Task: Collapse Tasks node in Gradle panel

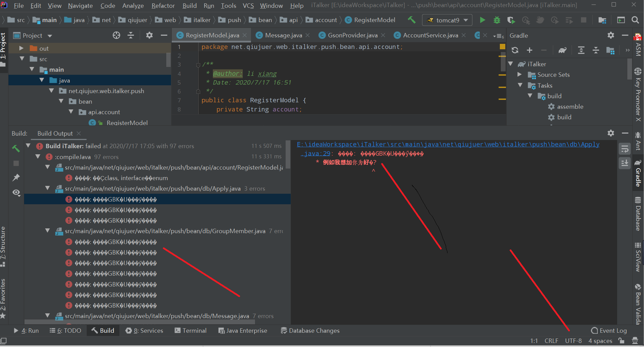Action: point(520,85)
